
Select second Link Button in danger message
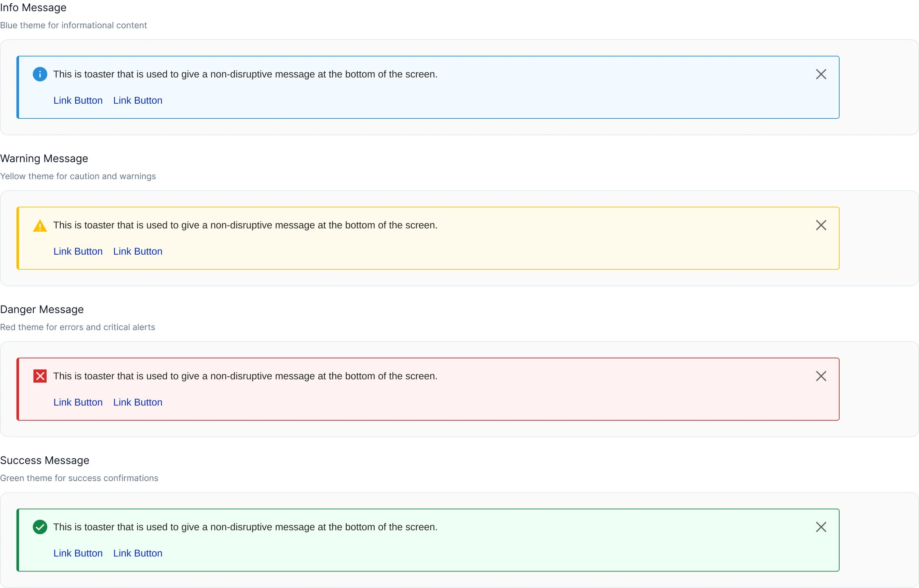138,402
